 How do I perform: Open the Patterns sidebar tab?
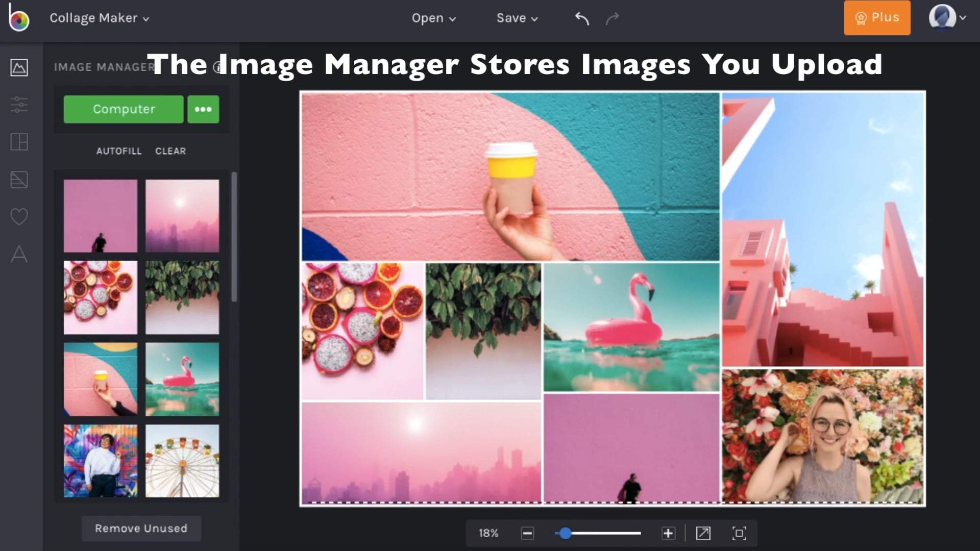click(19, 180)
